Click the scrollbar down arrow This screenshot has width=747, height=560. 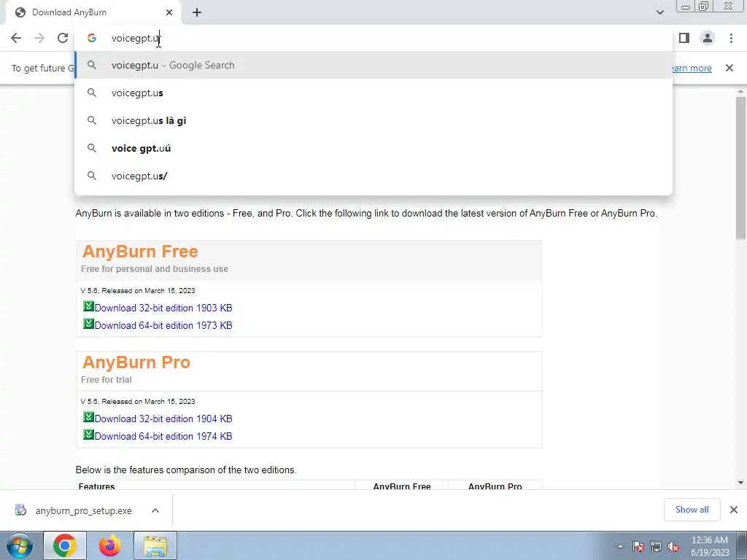[x=740, y=483]
